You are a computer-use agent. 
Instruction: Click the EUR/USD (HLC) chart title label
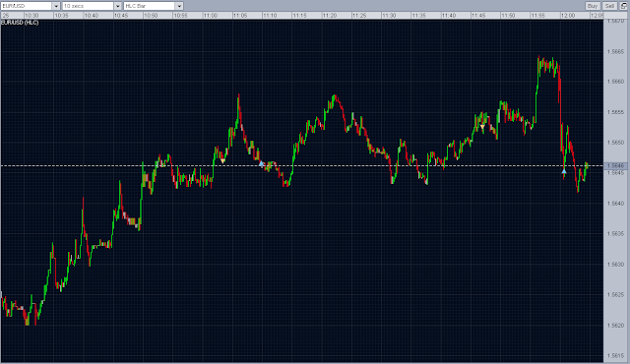20,23
